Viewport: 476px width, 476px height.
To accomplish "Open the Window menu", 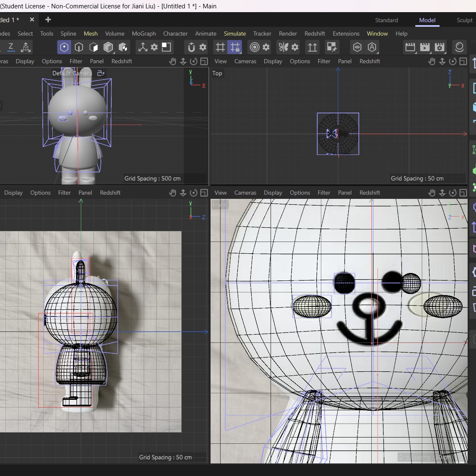I will (x=377, y=33).
